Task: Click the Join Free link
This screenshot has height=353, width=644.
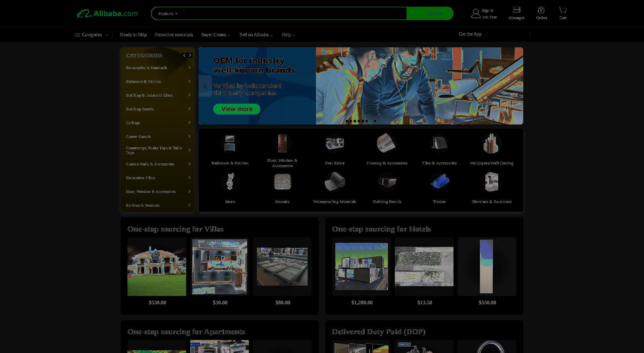Action: pyautogui.click(x=489, y=17)
